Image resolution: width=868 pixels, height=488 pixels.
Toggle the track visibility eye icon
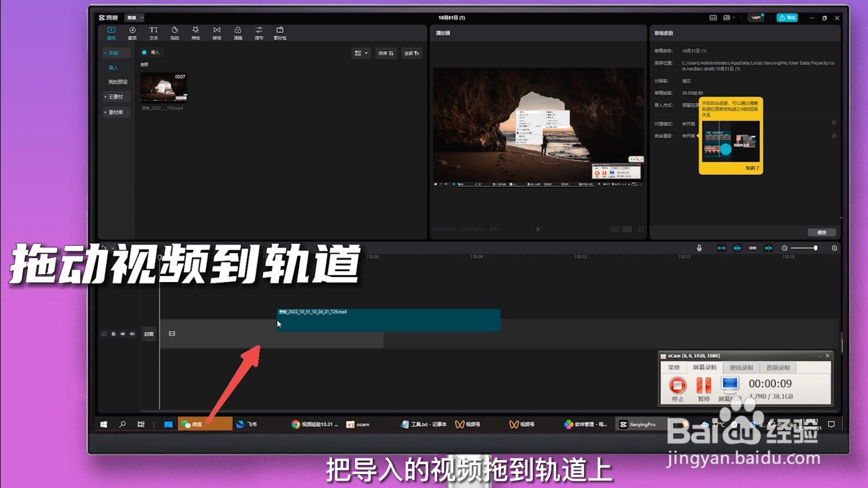point(123,333)
